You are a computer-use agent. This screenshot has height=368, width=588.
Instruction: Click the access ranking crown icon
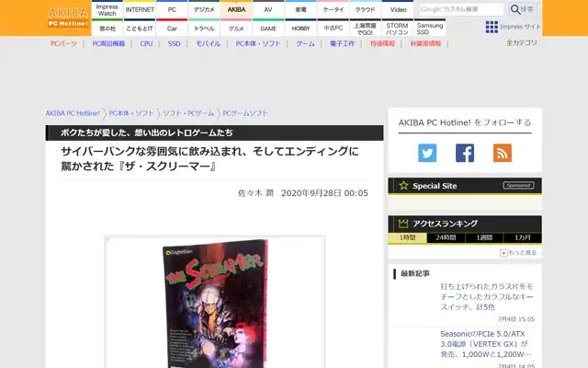coord(403,224)
